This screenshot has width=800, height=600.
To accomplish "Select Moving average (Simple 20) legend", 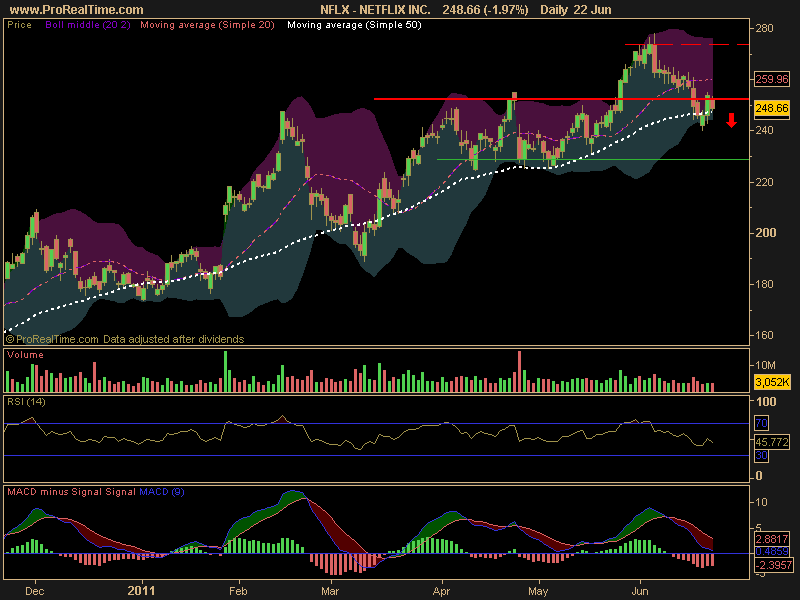I will point(207,25).
